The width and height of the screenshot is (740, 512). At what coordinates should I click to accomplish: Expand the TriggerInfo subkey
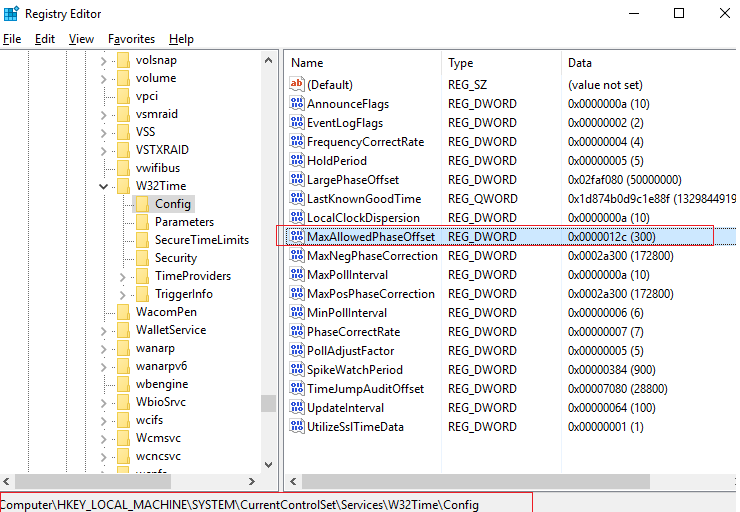point(122,294)
